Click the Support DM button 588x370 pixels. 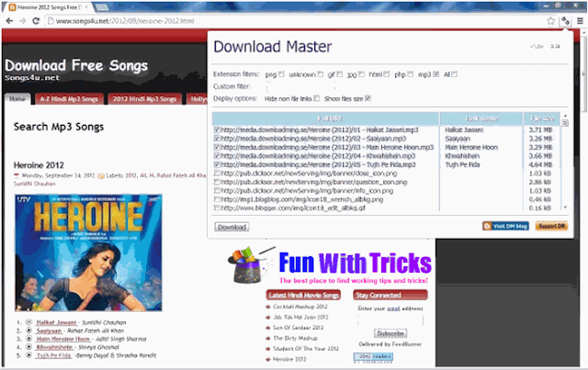point(551,226)
